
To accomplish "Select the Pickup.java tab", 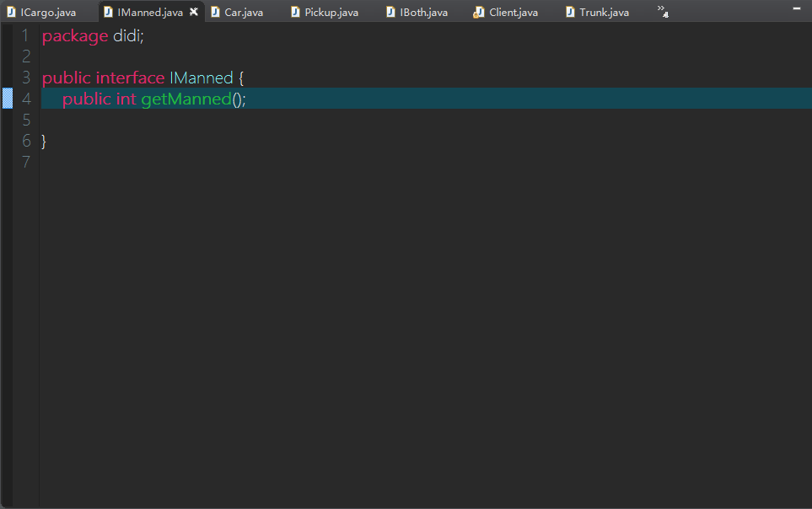I will pyautogui.click(x=330, y=12).
